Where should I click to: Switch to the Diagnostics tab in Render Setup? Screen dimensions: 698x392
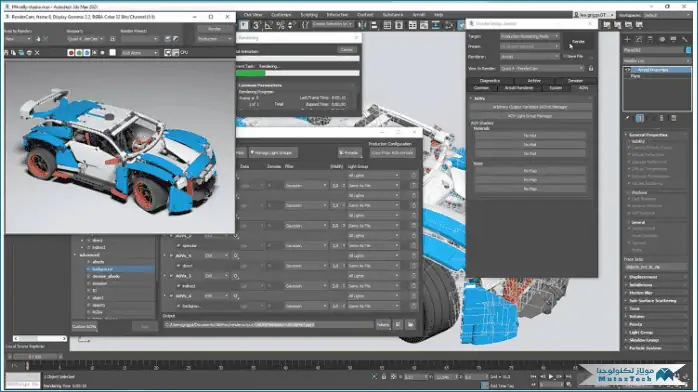(x=490, y=81)
